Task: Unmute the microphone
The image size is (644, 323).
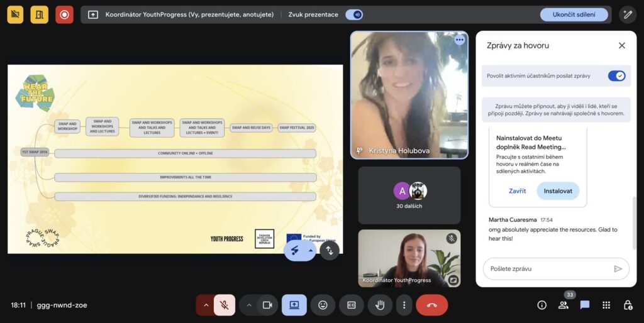Action: pyautogui.click(x=224, y=305)
